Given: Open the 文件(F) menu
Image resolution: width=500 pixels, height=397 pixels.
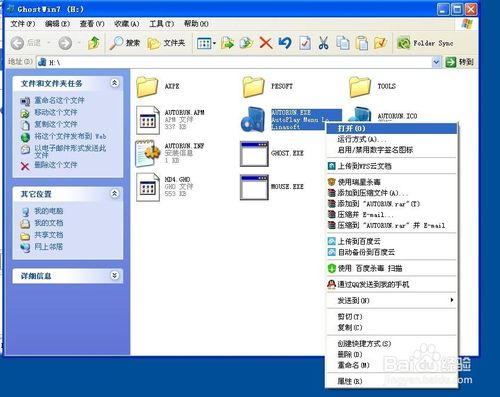Looking at the screenshot, I should pyautogui.click(x=23, y=24).
